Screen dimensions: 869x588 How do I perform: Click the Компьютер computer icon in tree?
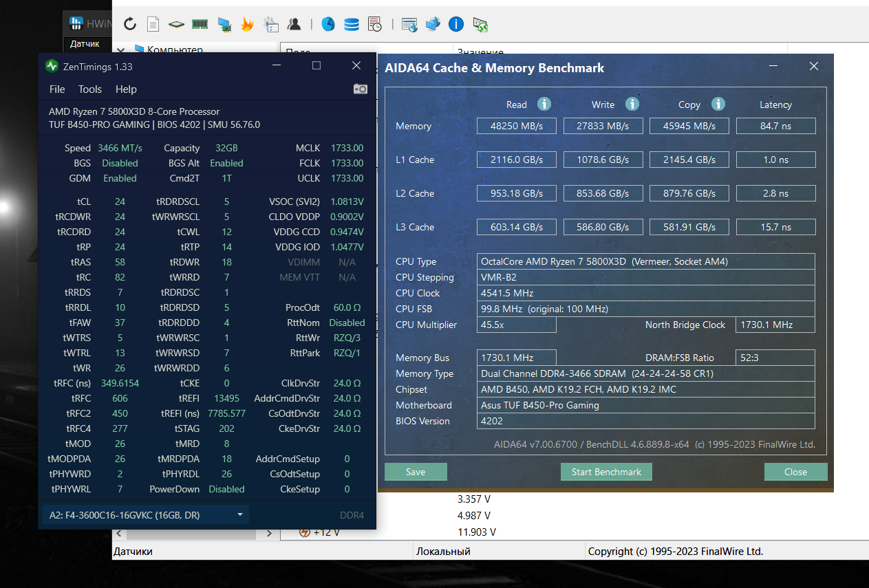(x=140, y=50)
